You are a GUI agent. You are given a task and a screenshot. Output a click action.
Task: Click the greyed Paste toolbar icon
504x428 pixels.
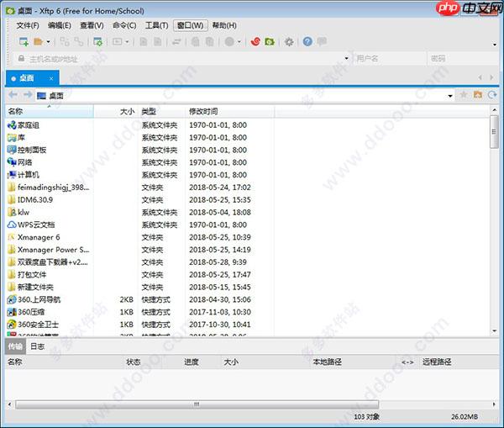209,42
